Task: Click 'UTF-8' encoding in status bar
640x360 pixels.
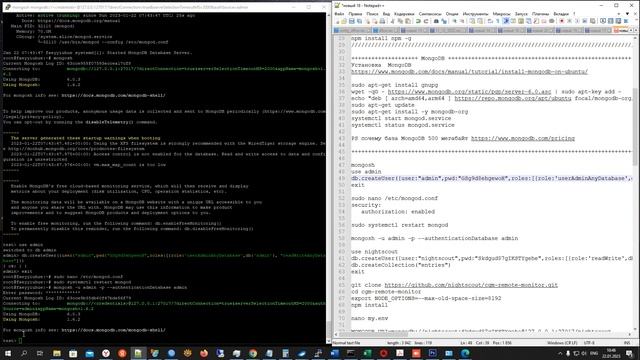Action: point(589,343)
